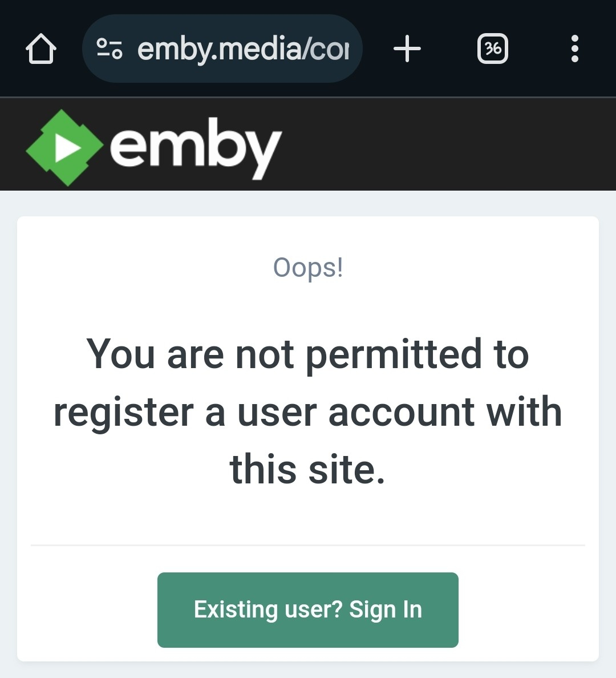Click the "this site." text line
This screenshot has height=678, width=616.
coord(308,470)
